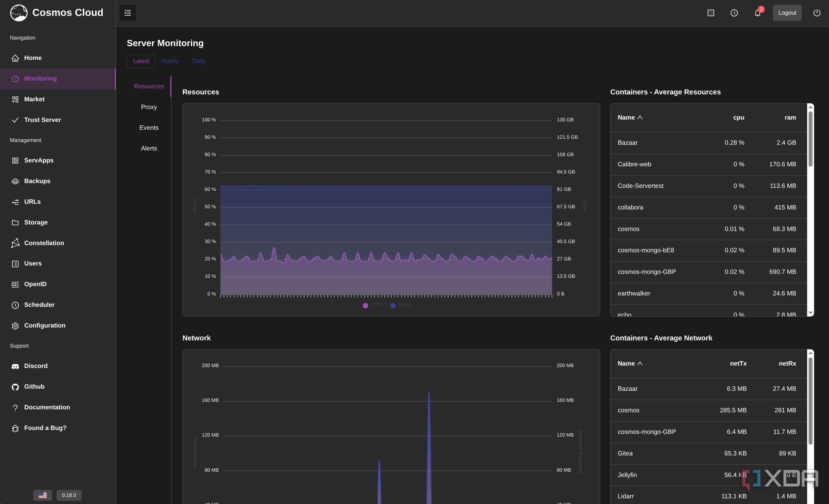Open the Backups page
829x504 pixels.
pos(58,181)
